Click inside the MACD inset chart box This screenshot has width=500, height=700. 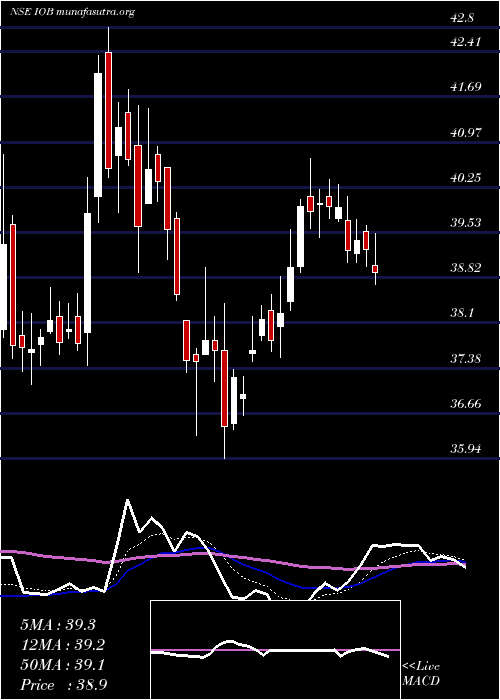click(x=275, y=650)
